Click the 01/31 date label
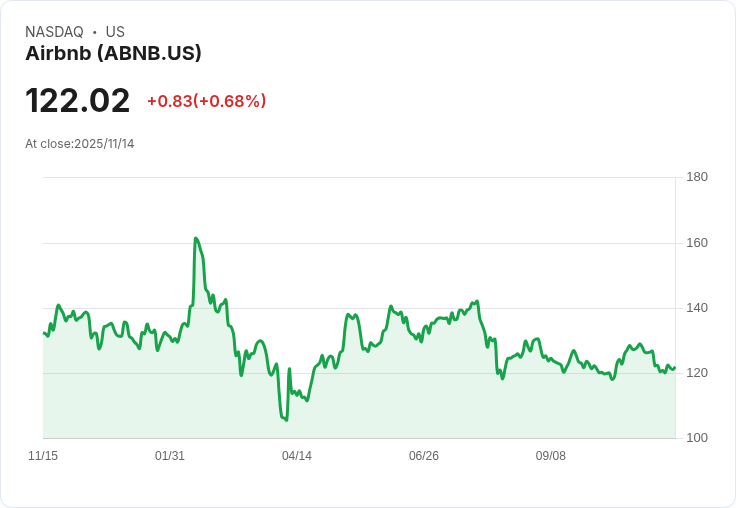The width and height of the screenshot is (736, 508). (x=170, y=456)
